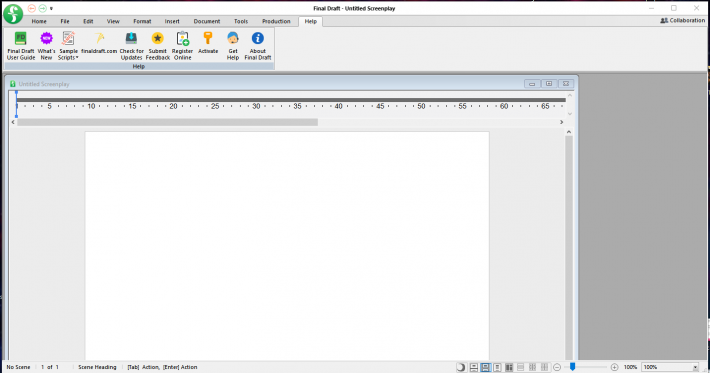The width and height of the screenshot is (710, 373).
Task: Click the third of the three page-view icons in the status bar
Action: [x=497, y=367]
